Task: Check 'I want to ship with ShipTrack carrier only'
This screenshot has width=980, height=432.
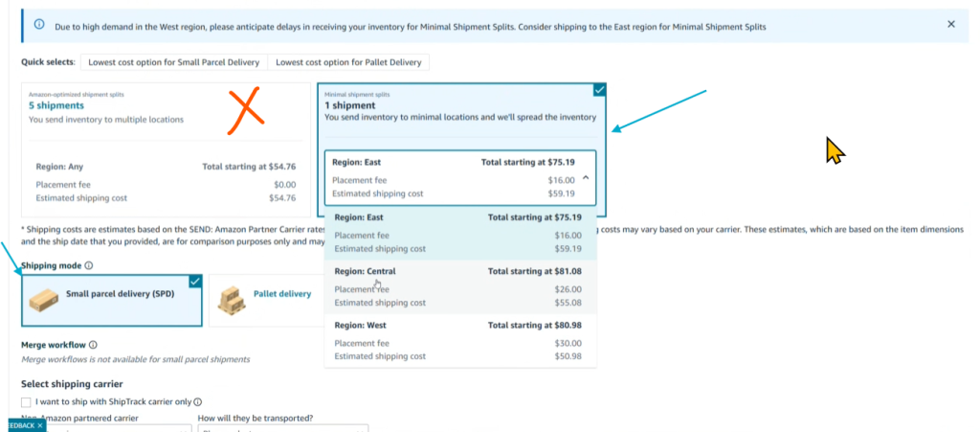Action: tap(27, 402)
